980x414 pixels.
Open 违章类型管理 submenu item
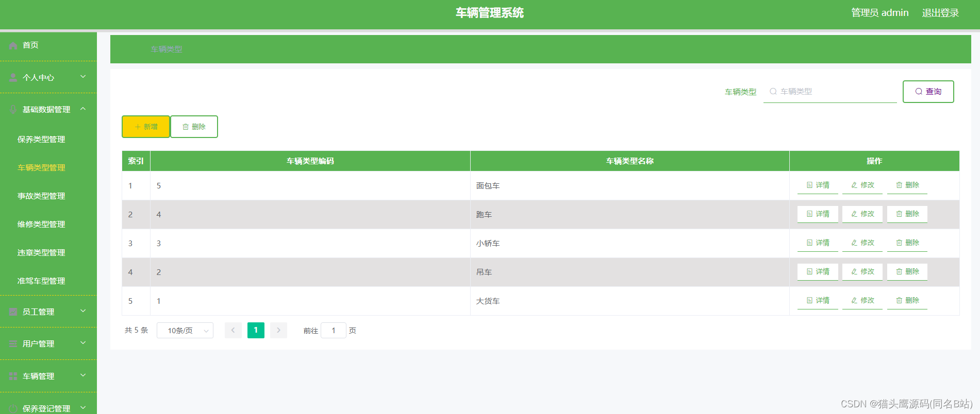coord(41,253)
